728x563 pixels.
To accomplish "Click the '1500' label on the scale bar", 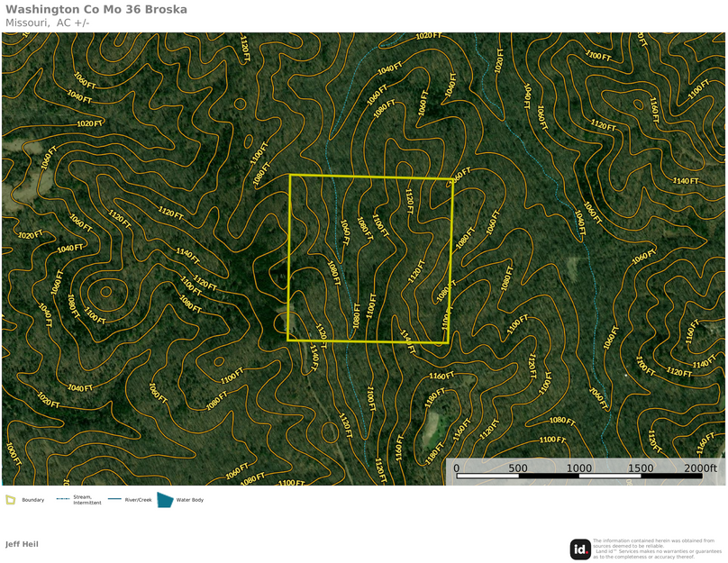I will (641, 468).
